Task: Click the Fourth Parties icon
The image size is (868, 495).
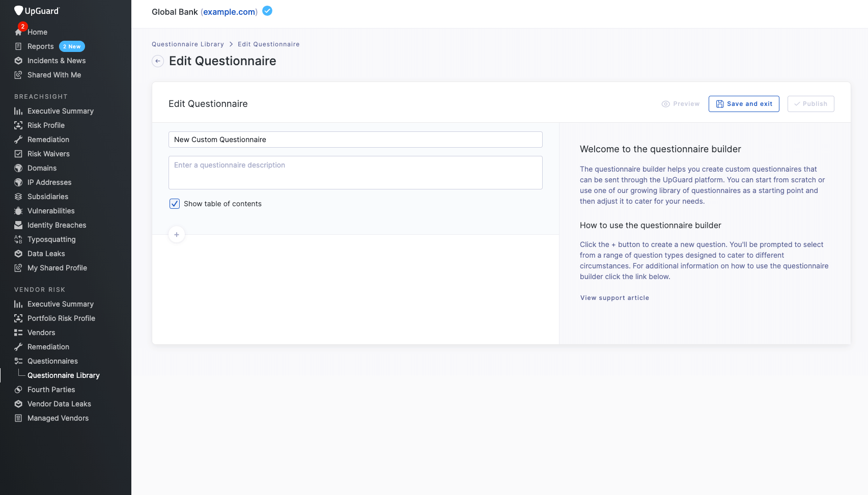Action: click(18, 390)
